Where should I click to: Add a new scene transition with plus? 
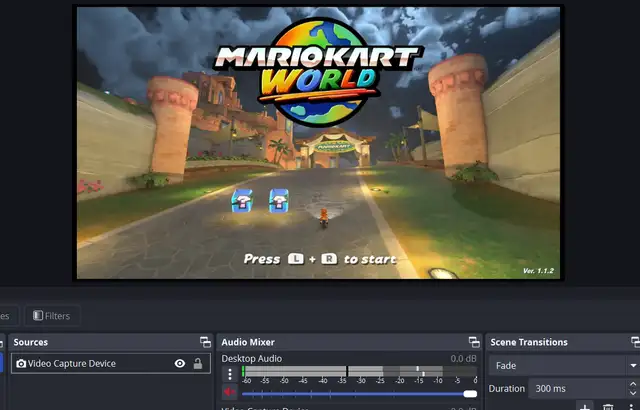(x=584, y=407)
